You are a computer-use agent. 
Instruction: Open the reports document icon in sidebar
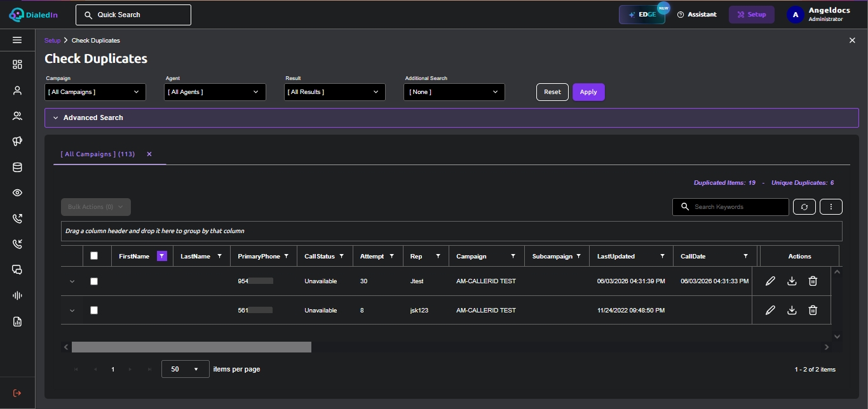pos(17,321)
